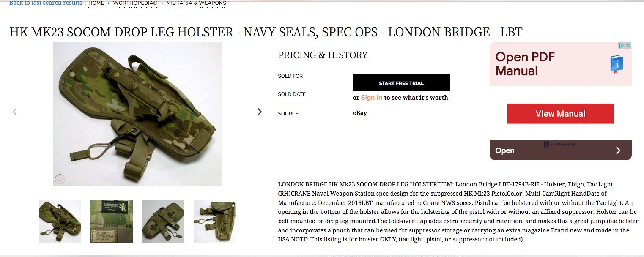Show the previous holster image arrow
Screen dimensions: 644x257
pyautogui.click(x=15, y=112)
